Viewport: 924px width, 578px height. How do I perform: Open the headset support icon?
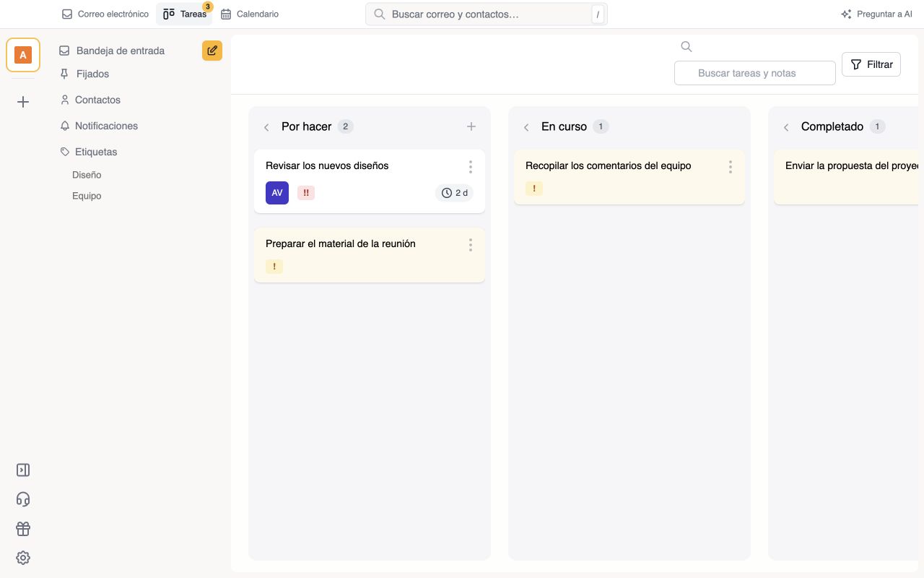pyautogui.click(x=23, y=499)
